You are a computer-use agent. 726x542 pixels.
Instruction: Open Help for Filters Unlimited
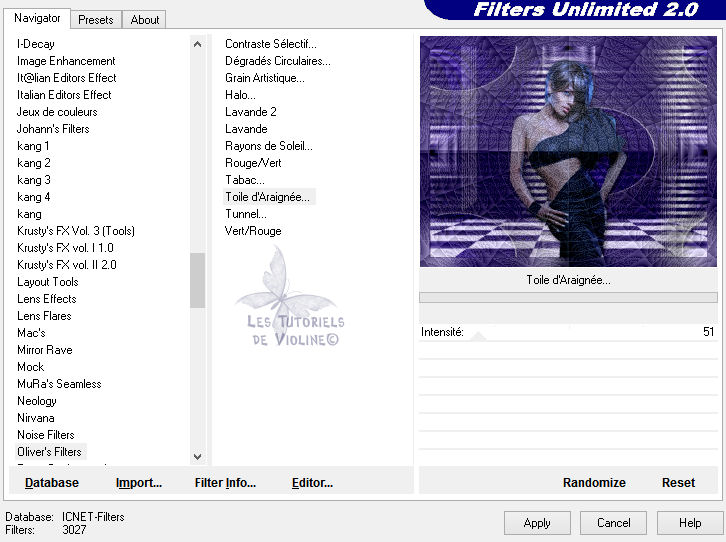click(690, 522)
